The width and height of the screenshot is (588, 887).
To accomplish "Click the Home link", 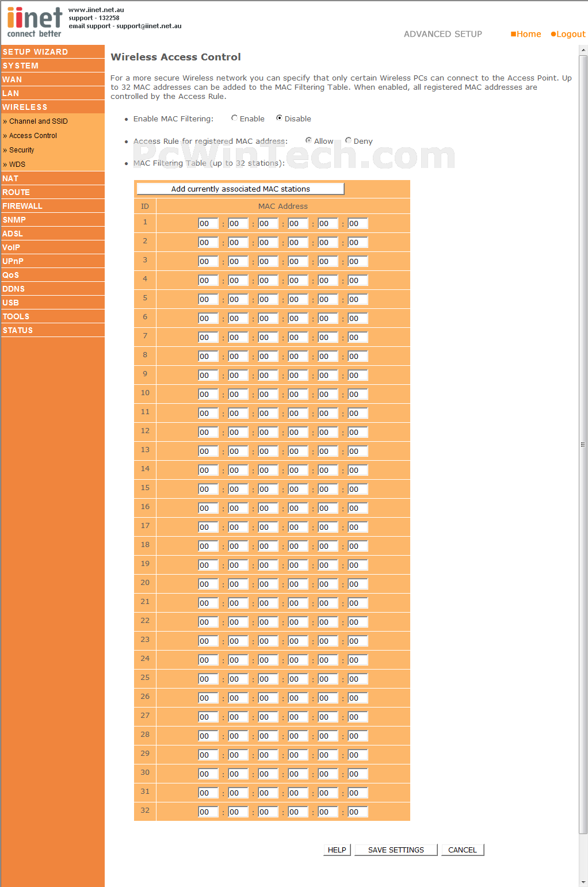I will point(526,34).
